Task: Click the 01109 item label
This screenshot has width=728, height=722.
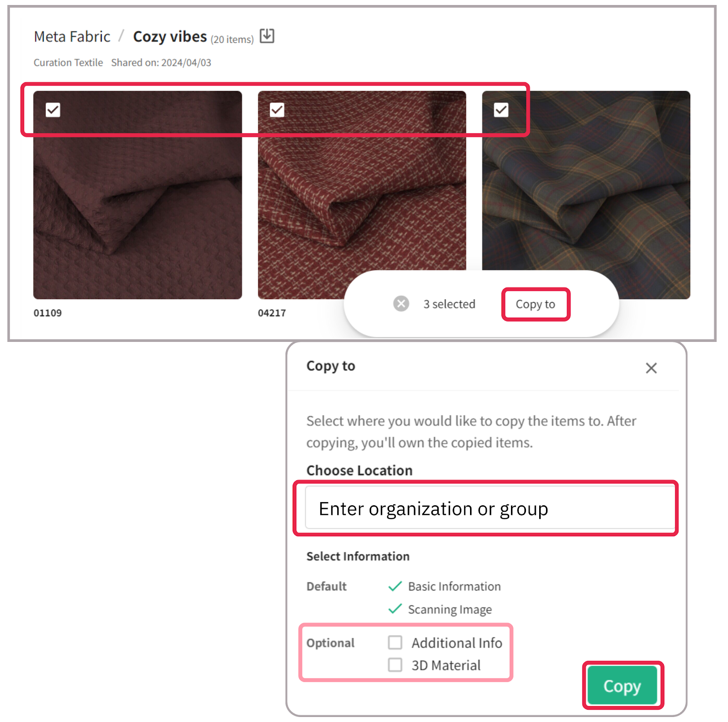Action: [x=48, y=313]
